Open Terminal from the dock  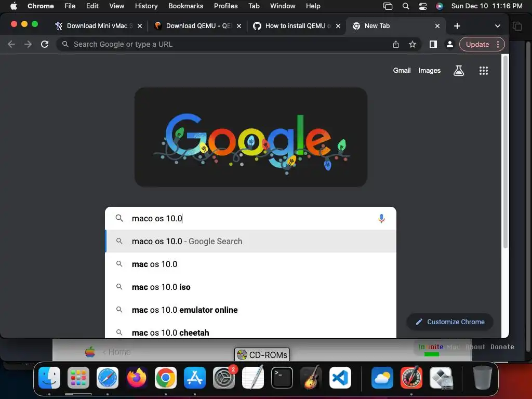pyautogui.click(x=282, y=378)
